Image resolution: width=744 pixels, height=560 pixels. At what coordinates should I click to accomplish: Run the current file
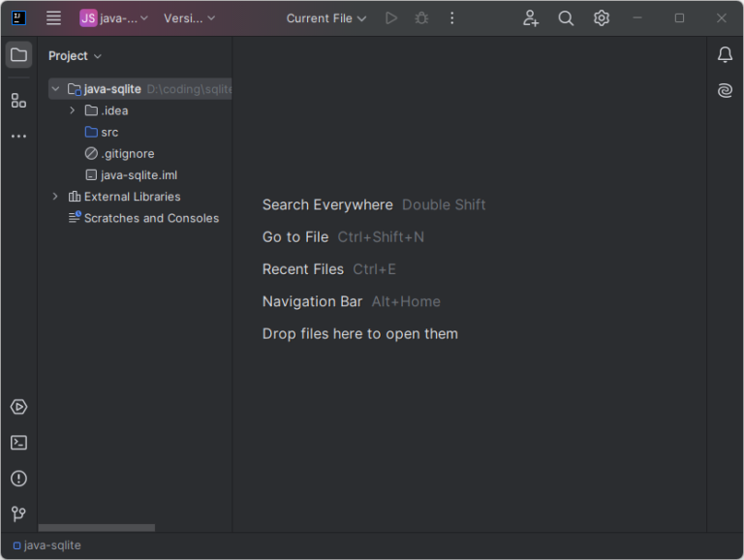pyautogui.click(x=390, y=18)
